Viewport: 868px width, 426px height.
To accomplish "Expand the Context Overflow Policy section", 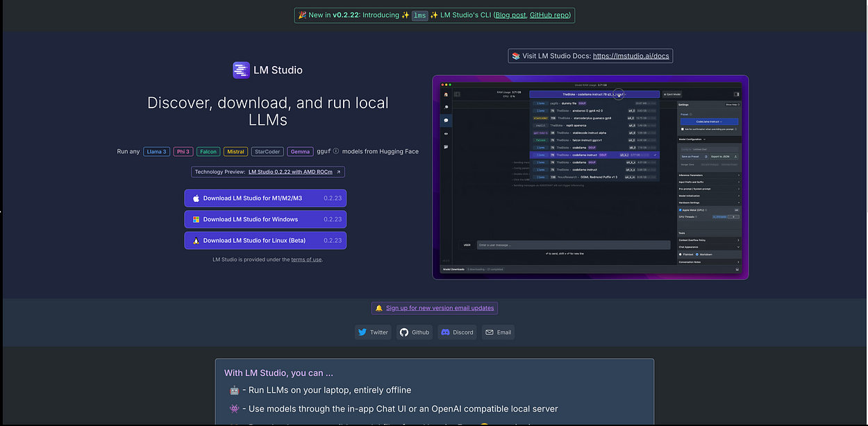I will coord(709,240).
